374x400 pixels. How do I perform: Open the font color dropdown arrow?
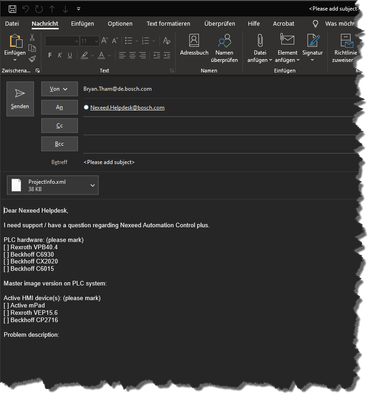(109, 56)
